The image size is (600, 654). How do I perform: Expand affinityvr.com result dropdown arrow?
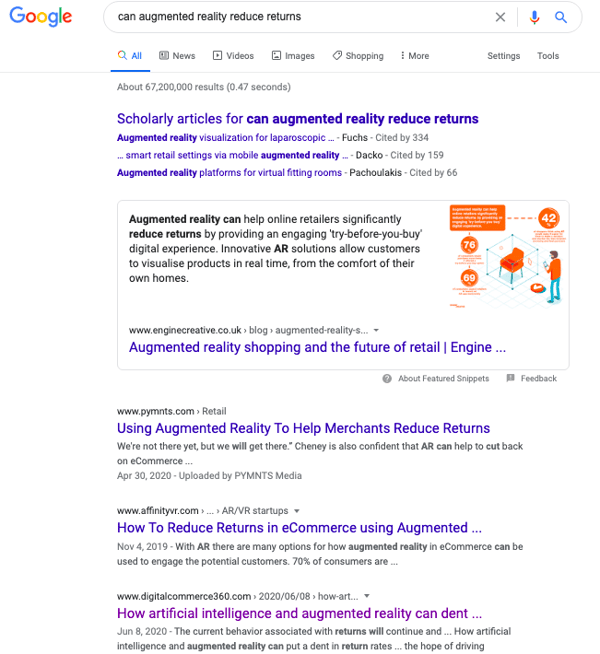[x=297, y=511]
